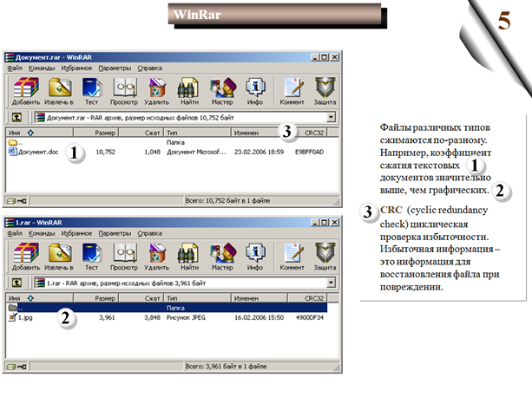Open Справка menu in Документ.rar window

point(149,68)
